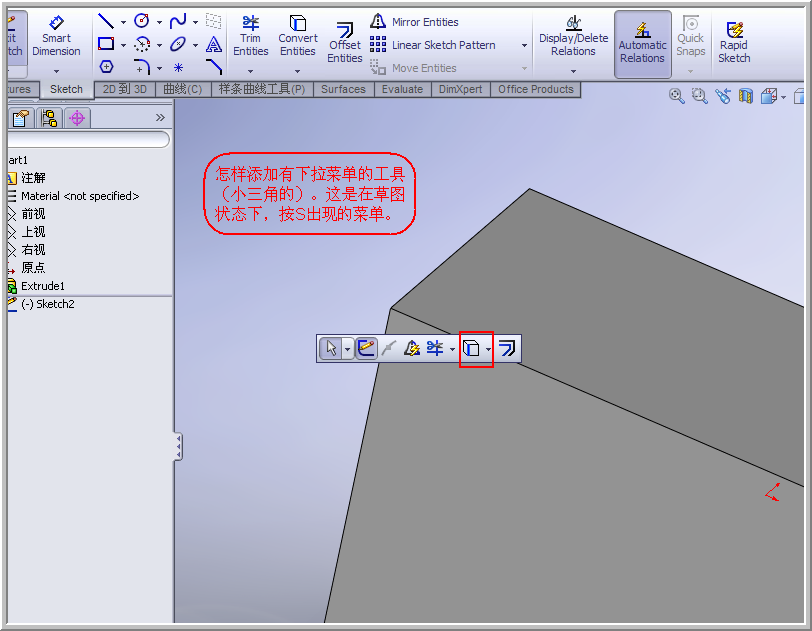The width and height of the screenshot is (812, 631).
Task: Expand feature manager tabs chevron
Action: coord(161,118)
